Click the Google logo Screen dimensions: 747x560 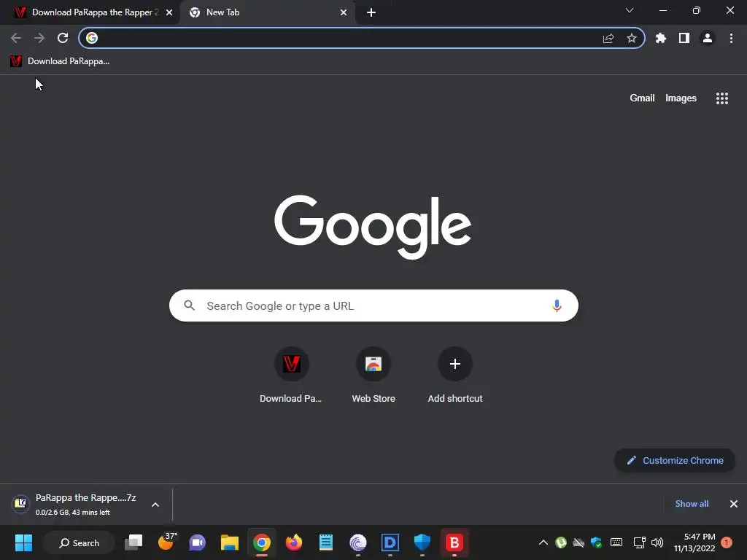click(x=373, y=227)
